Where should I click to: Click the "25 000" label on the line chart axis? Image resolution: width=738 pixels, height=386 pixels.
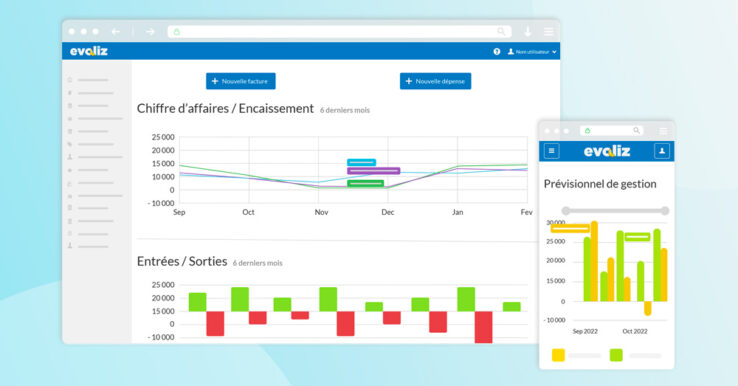click(163, 137)
